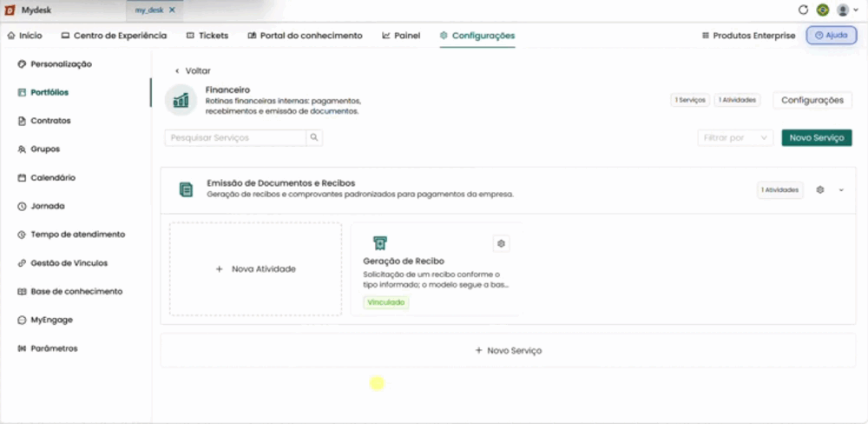Click the 1 Atividades badge near Configurações
The image size is (868, 424).
(x=737, y=100)
